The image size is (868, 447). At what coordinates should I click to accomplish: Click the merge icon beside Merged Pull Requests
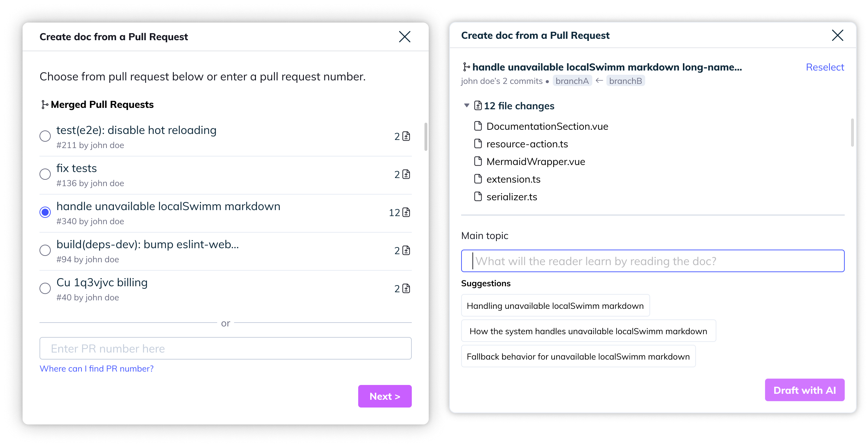coord(44,105)
